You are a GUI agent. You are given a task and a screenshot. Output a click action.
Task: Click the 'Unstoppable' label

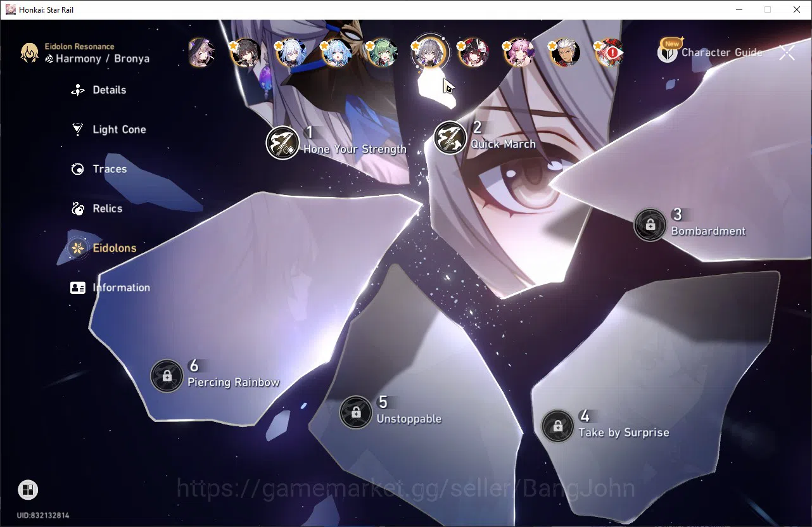point(409,419)
